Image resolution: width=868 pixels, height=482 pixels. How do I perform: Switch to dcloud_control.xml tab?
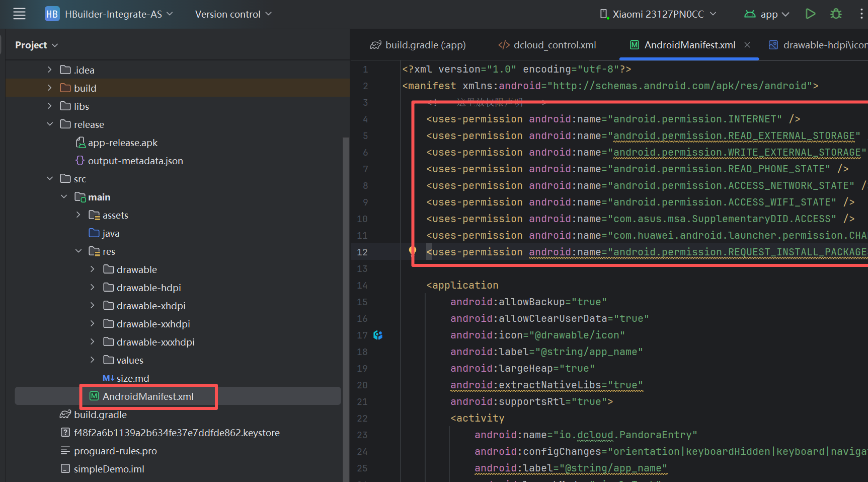coord(547,45)
